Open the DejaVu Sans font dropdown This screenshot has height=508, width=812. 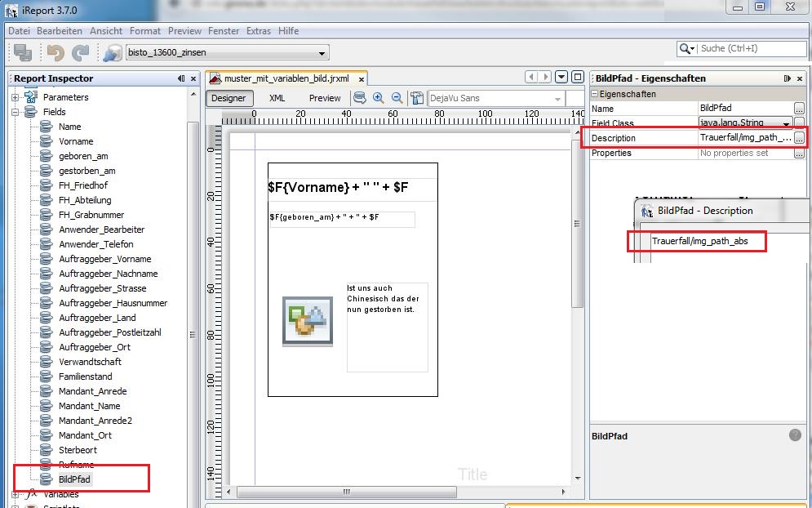tap(558, 99)
